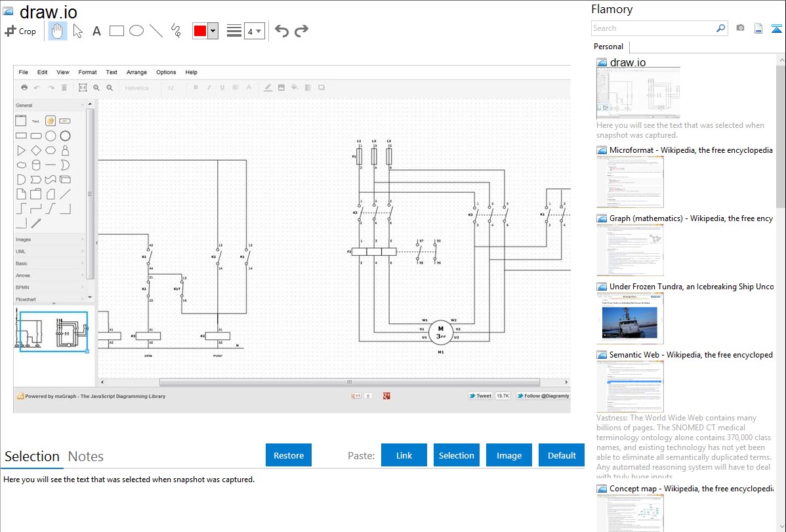The height and width of the screenshot is (532, 786).
Task: Open the color picker dropdown arrow
Action: point(213,31)
